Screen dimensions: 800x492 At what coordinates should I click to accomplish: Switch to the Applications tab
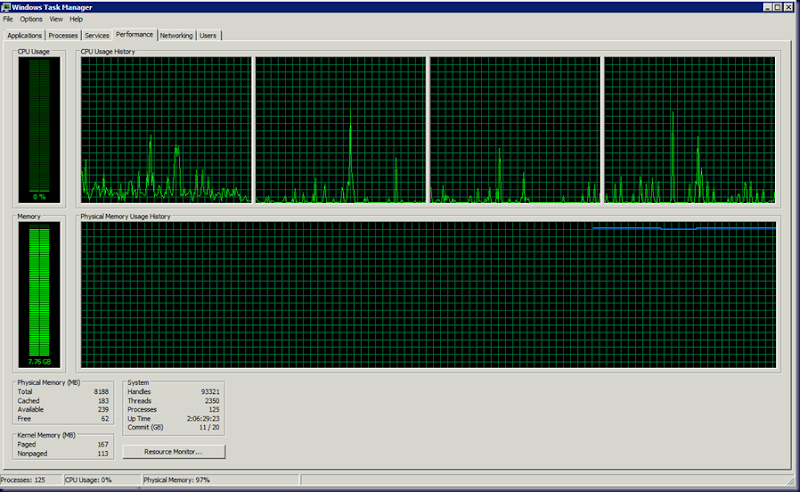click(x=24, y=35)
